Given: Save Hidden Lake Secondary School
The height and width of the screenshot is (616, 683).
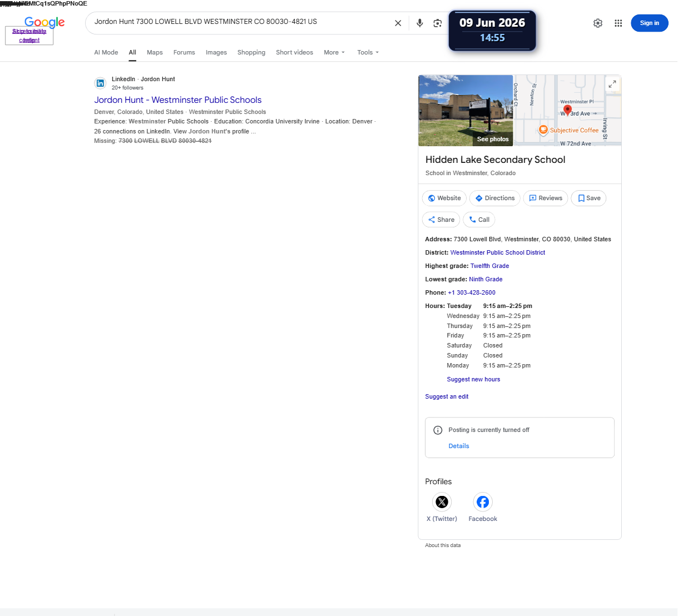Looking at the screenshot, I should click(x=588, y=198).
